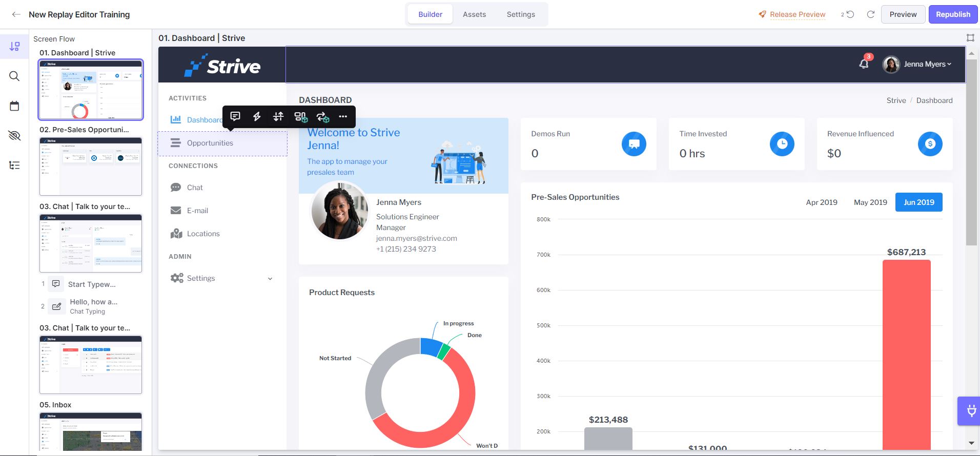Image resolution: width=980 pixels, height=456 pixels.
Task: Click the Chat bubble sidebar icon
Action: 176,188
